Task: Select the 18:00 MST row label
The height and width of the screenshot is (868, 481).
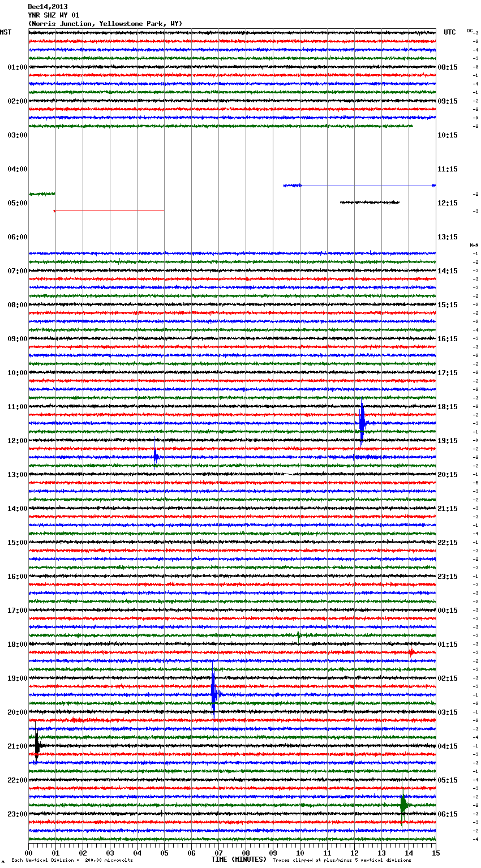Action: [x=17, y=644]
